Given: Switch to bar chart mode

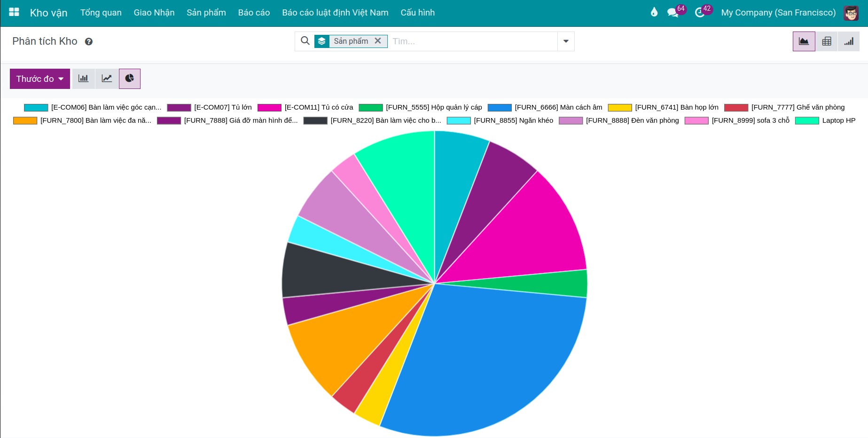Looking at the screenshot, I should 83,79.
